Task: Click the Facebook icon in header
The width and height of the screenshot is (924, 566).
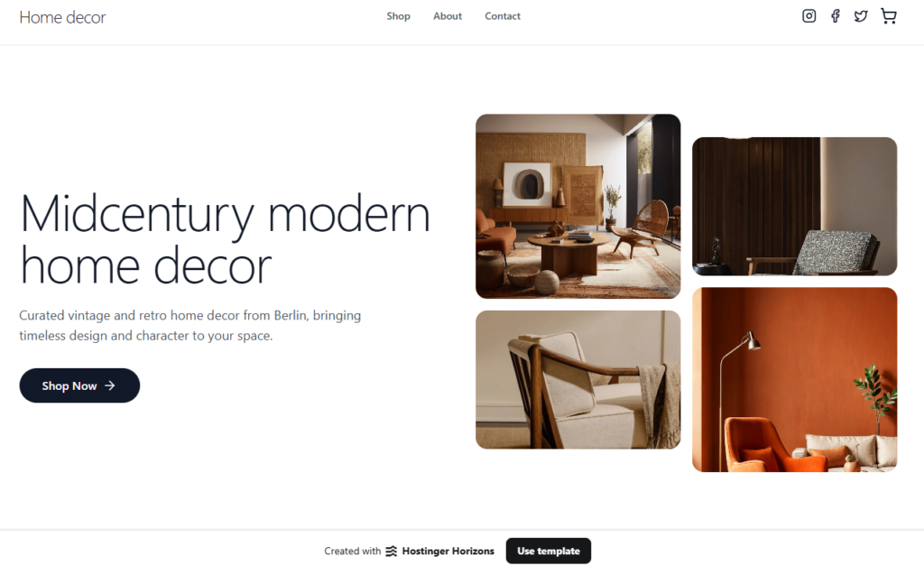Action: 835,16
